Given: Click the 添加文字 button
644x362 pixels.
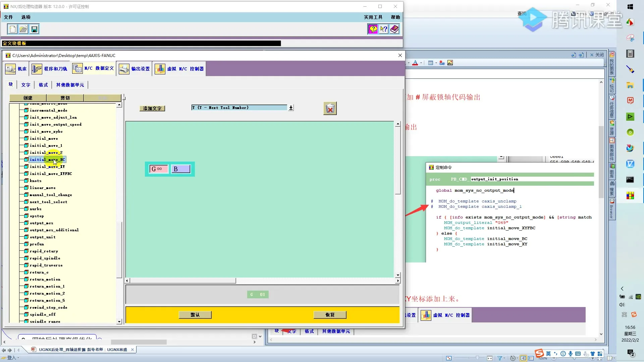Looking at the screenshot, I should (x=152, y=108).
